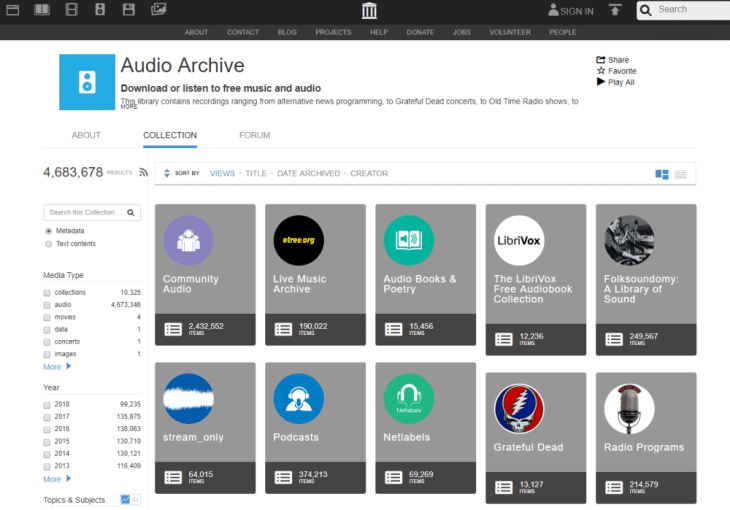Image resolution: width=730 pixels, height=510 pixels.
Task: Expand More under Media Type
Action: coord(57,367)
